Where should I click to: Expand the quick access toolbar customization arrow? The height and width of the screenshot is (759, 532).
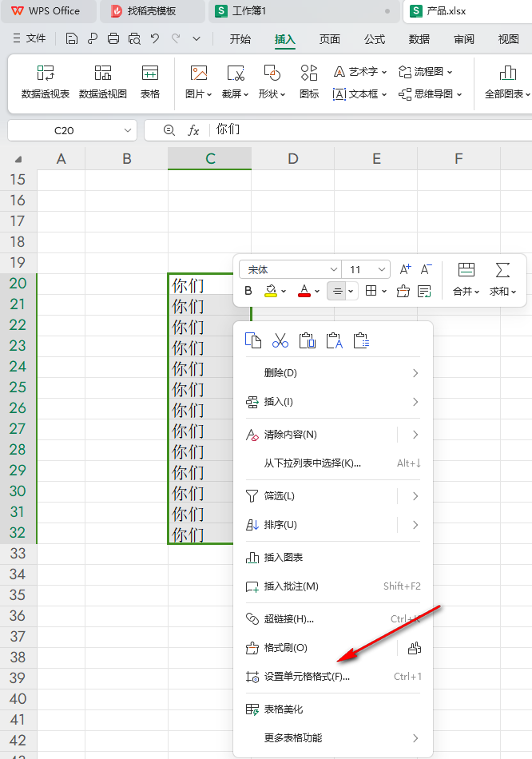(x=197, y=38)
